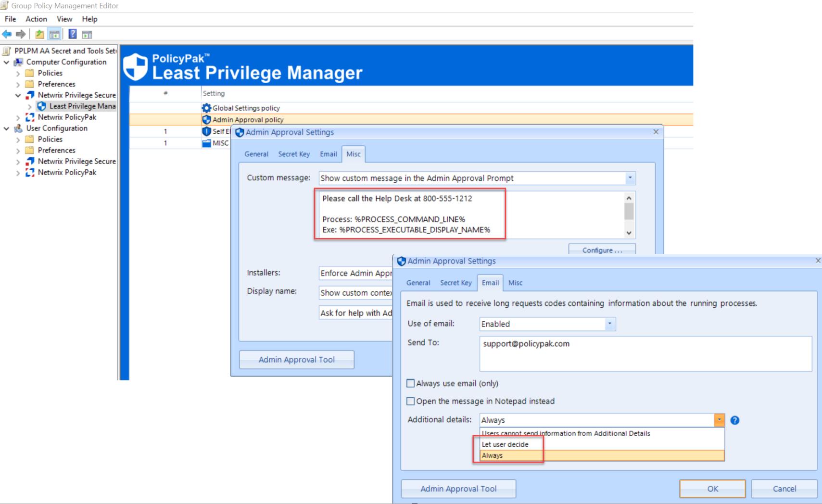Open the Use of email dropdown
This screenshot has width=822, height=504.
pos(609,324)
